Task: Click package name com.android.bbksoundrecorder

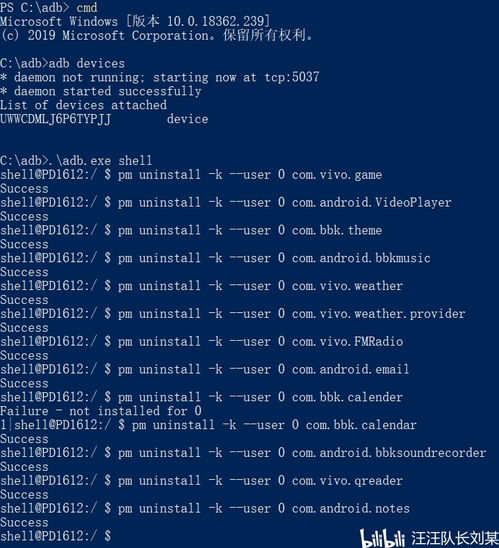Action: pos(389,453)
